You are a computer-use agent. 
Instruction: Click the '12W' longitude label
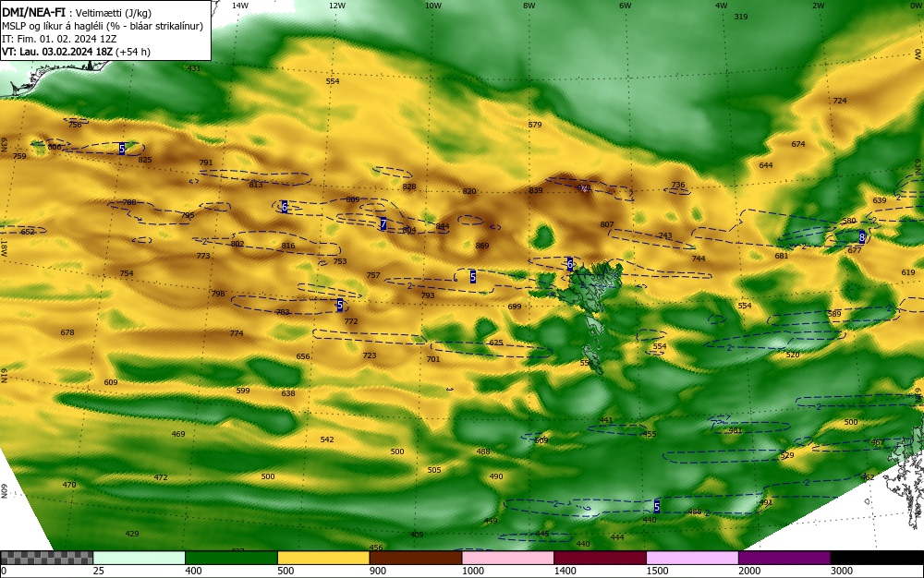pos(337,6)
